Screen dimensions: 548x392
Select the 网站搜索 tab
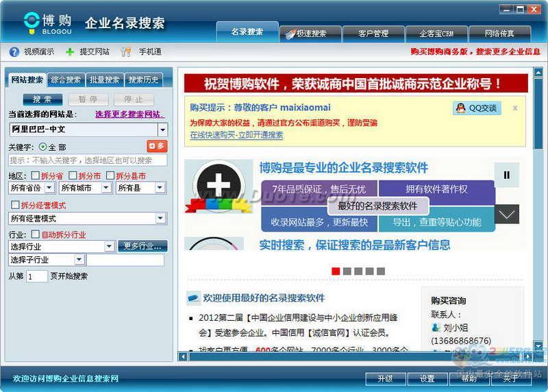pyautogui.click(x=27, y=79)
